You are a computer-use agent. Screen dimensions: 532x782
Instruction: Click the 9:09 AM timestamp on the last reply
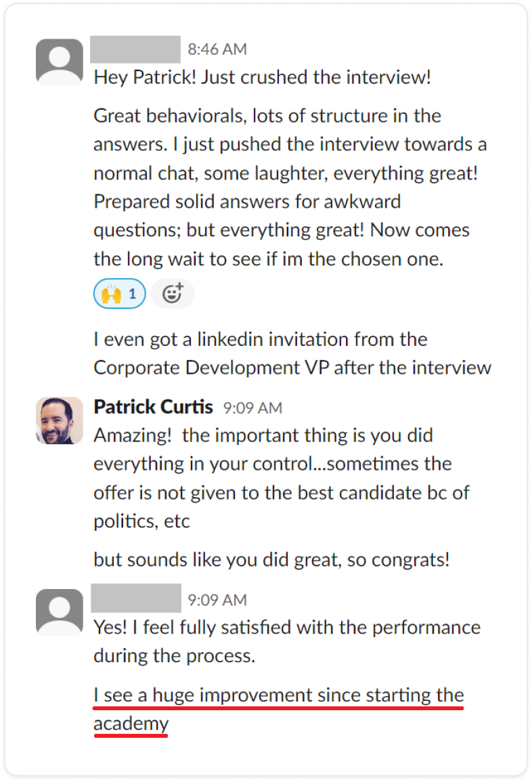217,600
